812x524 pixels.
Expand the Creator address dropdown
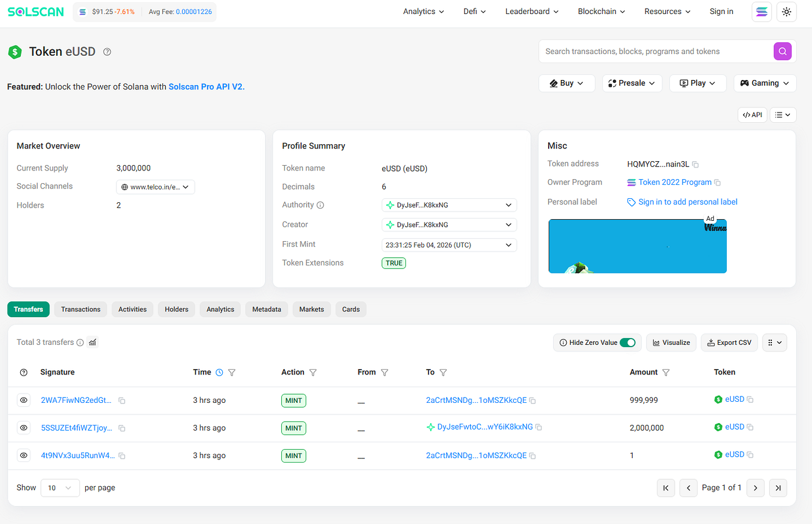click(449, 225)
